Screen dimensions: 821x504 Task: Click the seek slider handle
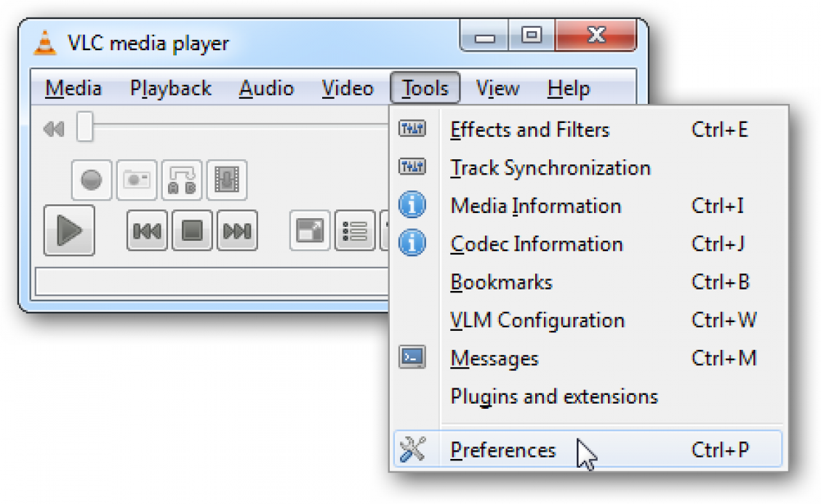pos(85,127)
